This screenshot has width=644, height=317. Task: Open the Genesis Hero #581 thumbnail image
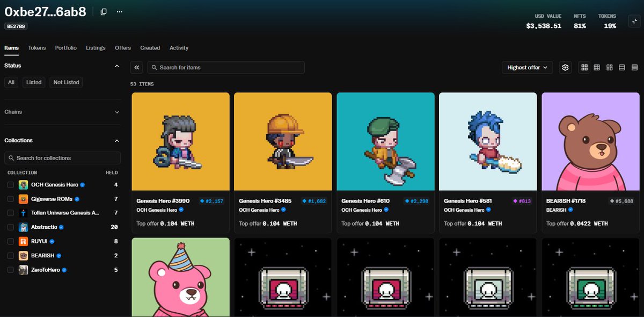(488, 141)
